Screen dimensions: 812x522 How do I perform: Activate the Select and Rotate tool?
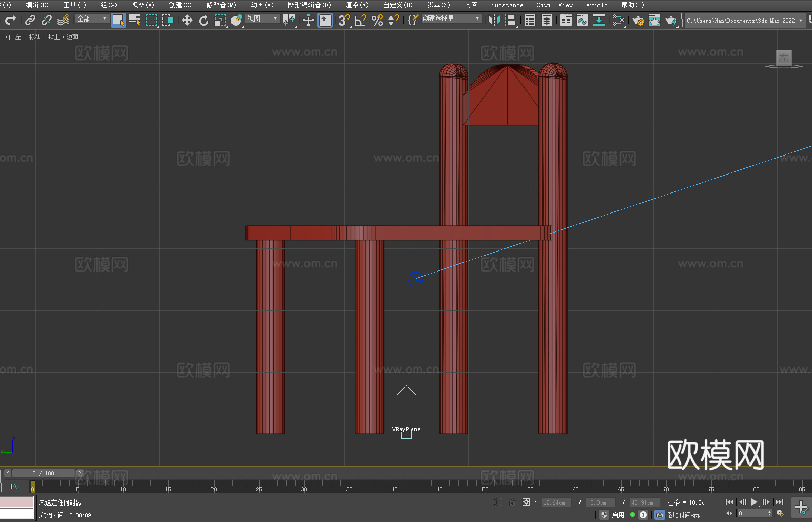click(x=204, y=20)
